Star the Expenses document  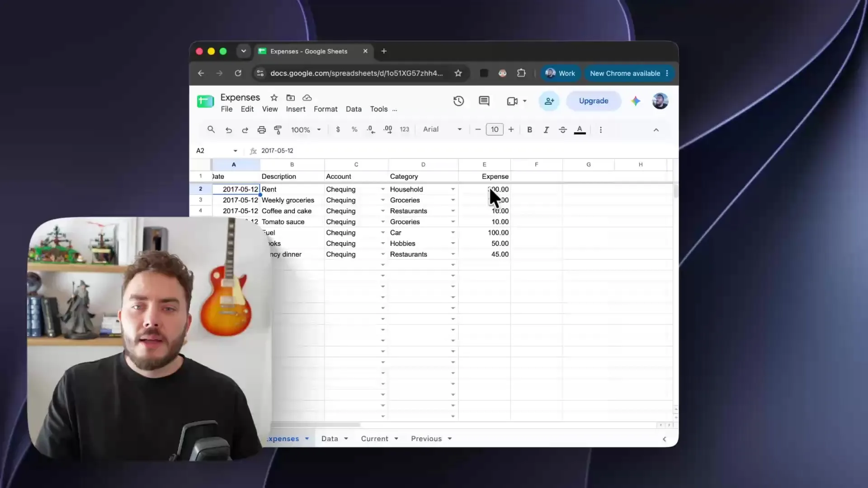[274, 98]
